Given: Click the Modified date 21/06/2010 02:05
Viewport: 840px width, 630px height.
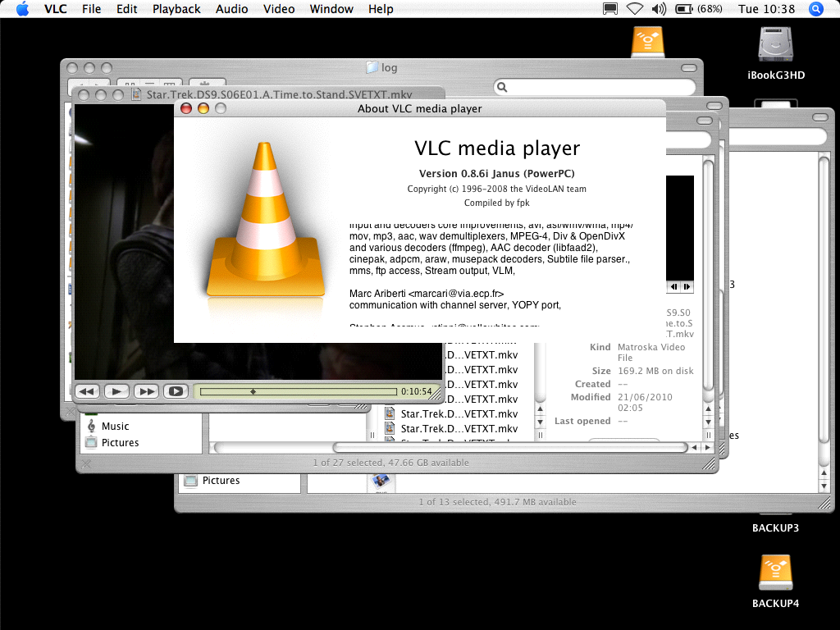Looking at the screenshot, I should [645, 402].
